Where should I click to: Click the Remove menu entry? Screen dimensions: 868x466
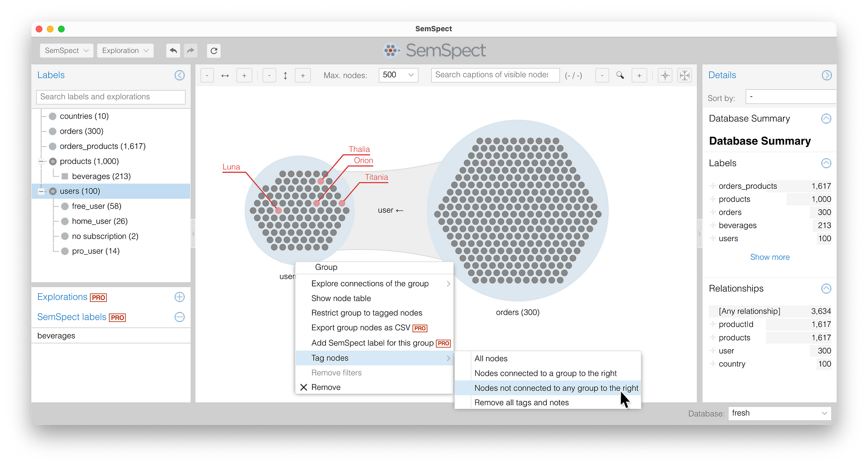click(x=375, y=387)
